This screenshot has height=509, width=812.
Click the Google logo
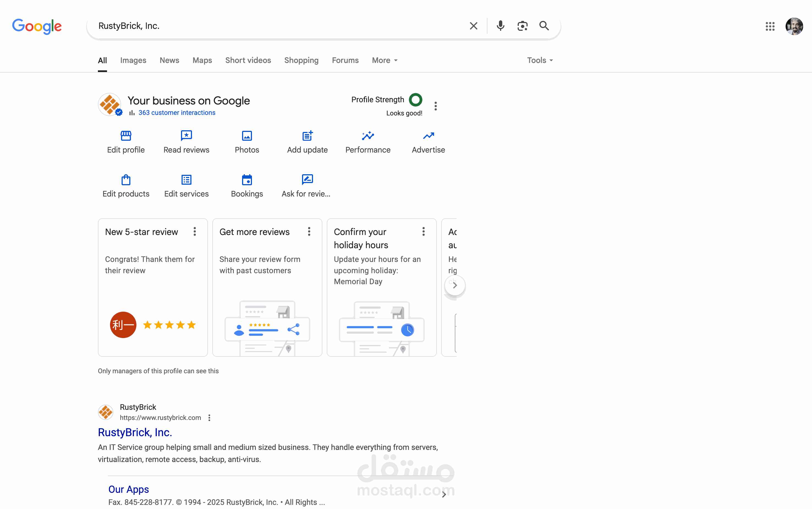point(37,26)
